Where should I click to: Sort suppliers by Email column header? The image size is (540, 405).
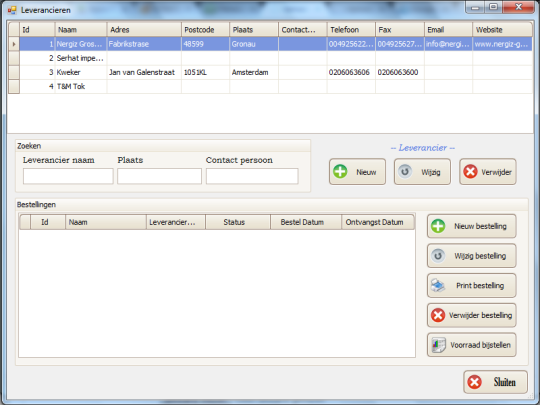tap(448, 30)
